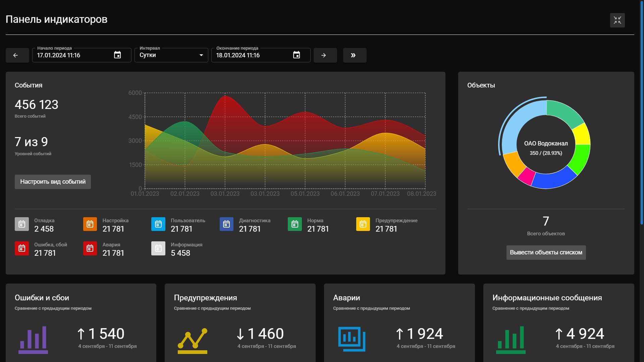Image resolution: width=644 pixels, height=362 pixels.
Task: Click the blue chart icon in Аварии card
Action: tap(352, 339)
